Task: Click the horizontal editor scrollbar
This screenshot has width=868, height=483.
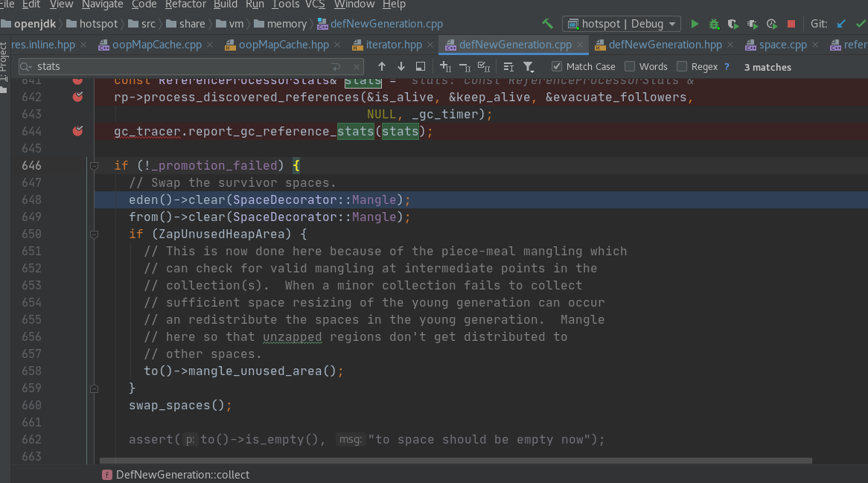Action: tap(456, 461)
